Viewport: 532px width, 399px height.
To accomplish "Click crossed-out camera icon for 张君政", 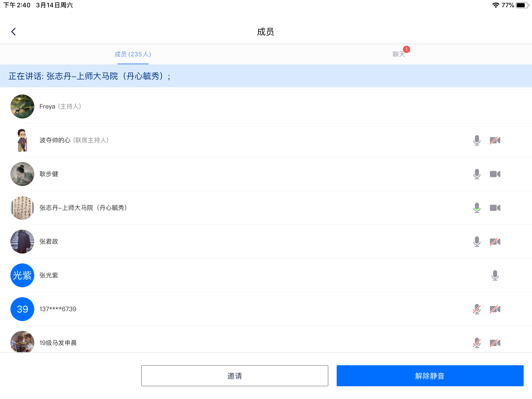I will click(x=495, y=242).
